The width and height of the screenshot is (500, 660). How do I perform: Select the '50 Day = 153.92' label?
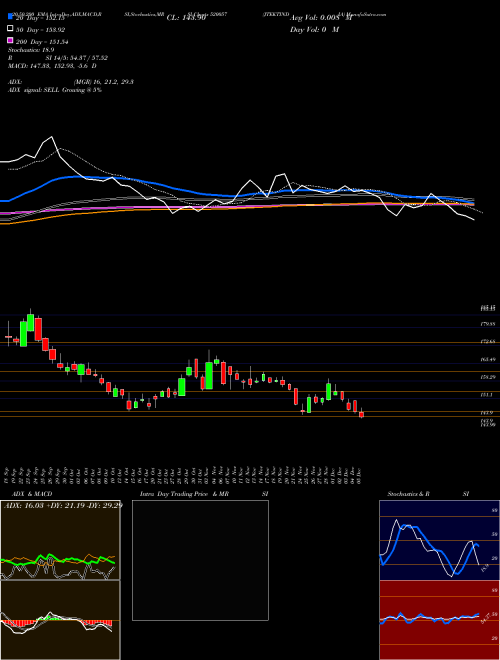pos(40,29)
